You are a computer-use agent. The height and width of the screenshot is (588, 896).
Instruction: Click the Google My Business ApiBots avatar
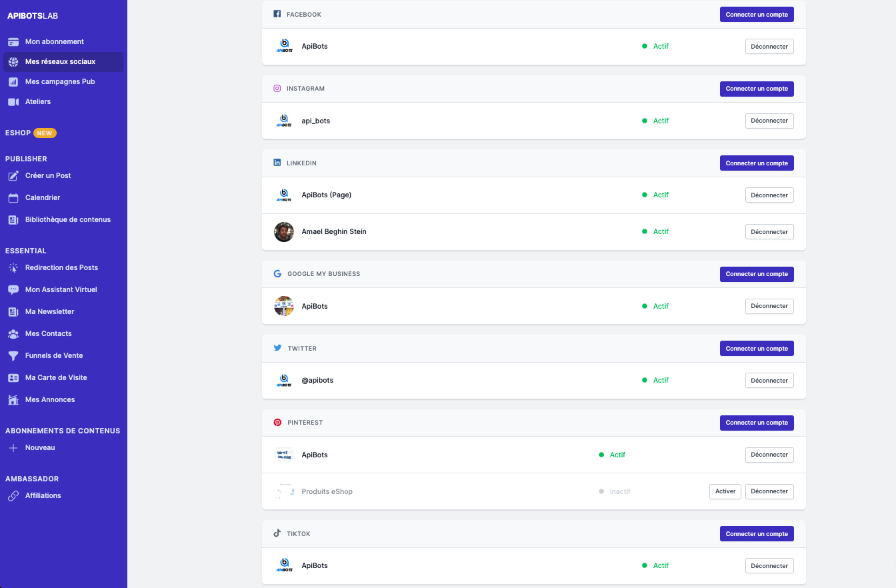[x=284, y=306]
